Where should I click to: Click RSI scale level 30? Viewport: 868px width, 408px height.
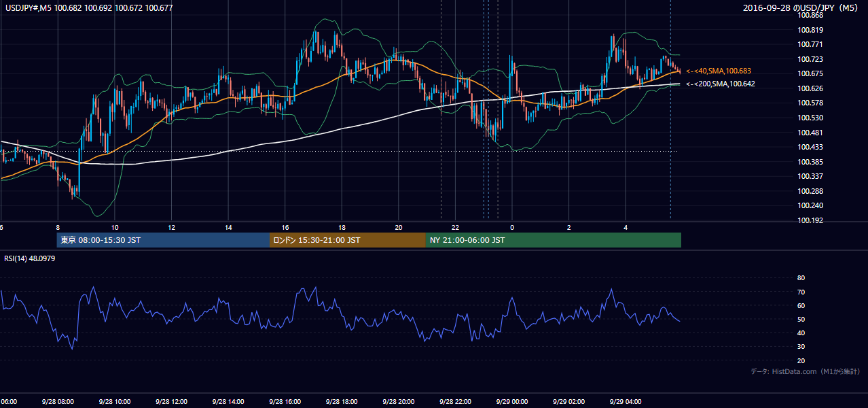pos(801,347)
